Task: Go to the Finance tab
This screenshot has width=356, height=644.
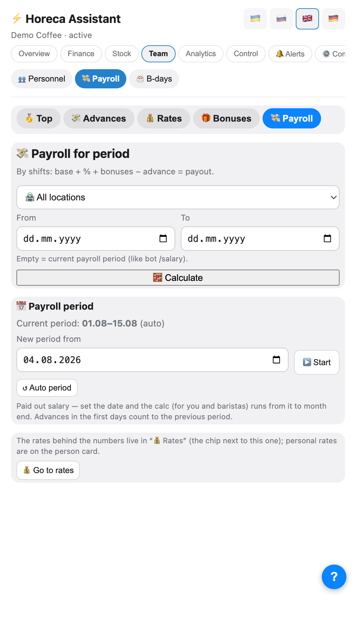Action: tap(81, 54)
